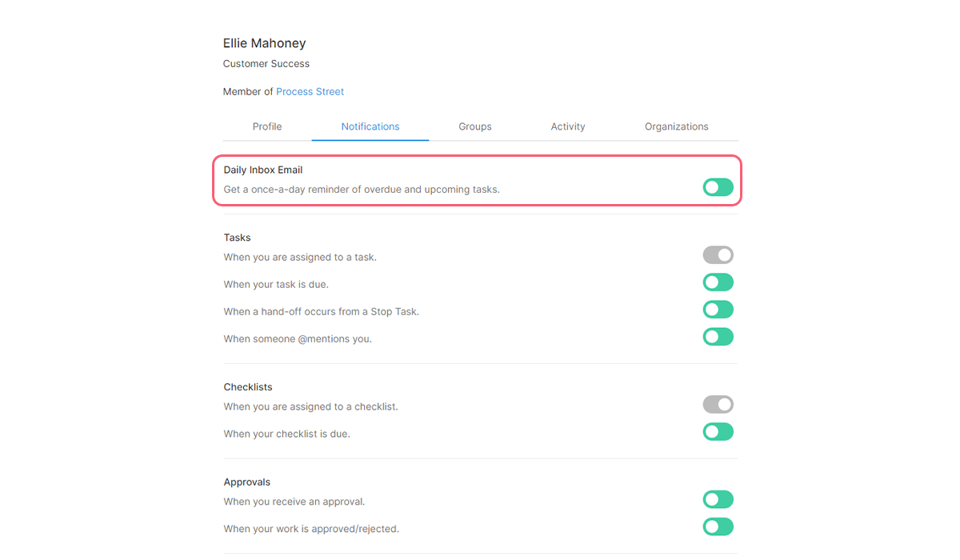Enable notification when assigned to a task
This screenshot has height=560, width=960.
718,255
